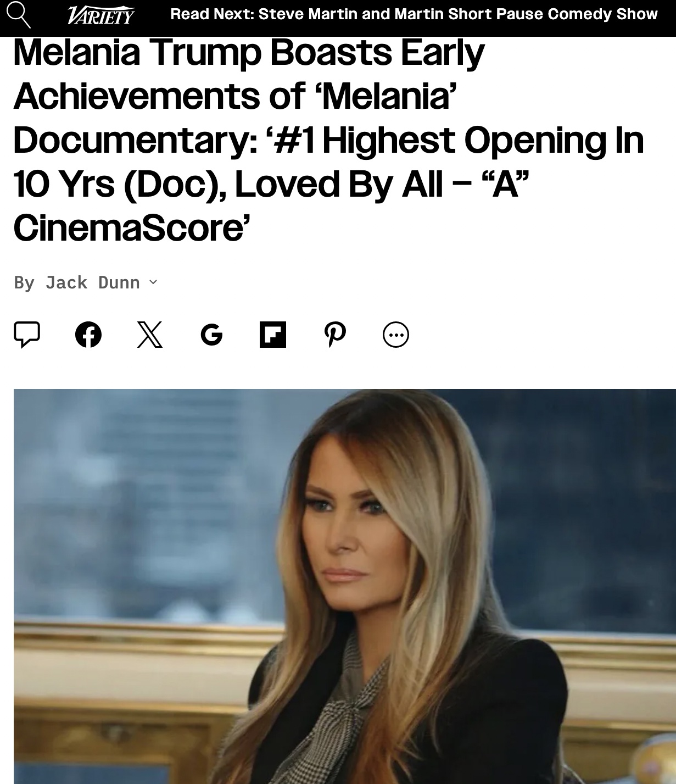This screenshot has width=676, height=784.
Task: Click the 'Achievements of Melania' headline line
Action: (x=235, y=96)
